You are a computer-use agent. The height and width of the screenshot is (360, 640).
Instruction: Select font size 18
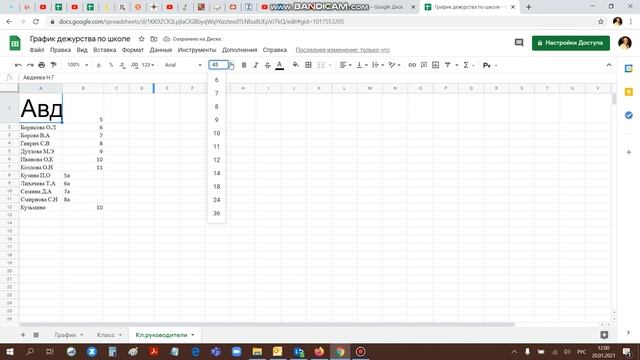point(216,187)
